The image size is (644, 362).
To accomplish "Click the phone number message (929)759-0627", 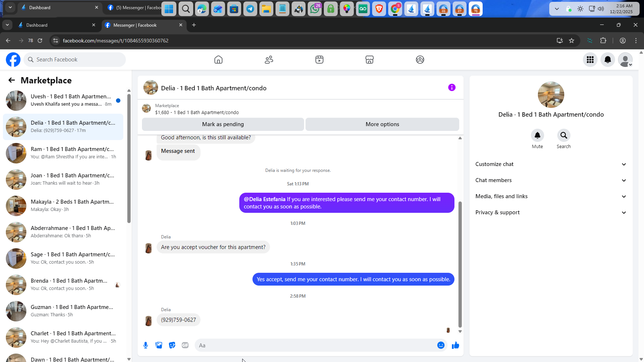I will (179, 320).
